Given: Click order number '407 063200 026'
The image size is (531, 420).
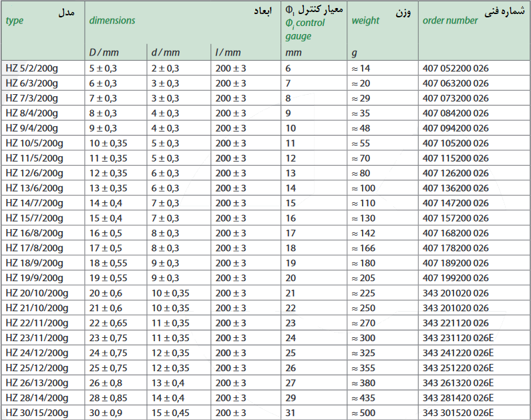Looking at the screenshot, I should tap(456, 83).
